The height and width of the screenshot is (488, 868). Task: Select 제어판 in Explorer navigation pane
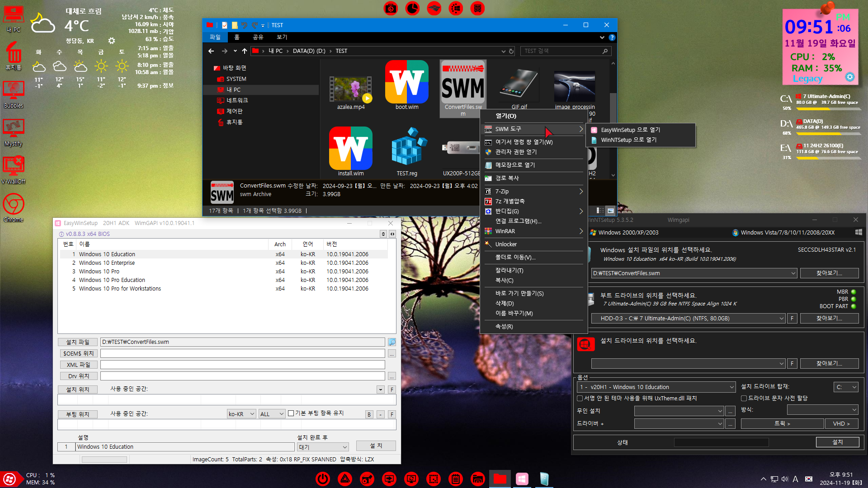(235, 112)
